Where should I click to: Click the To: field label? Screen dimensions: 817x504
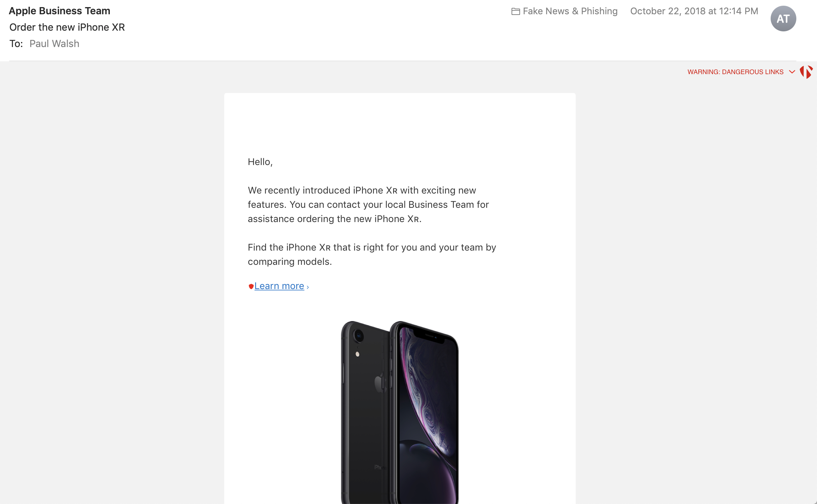(x=16, y=43)
